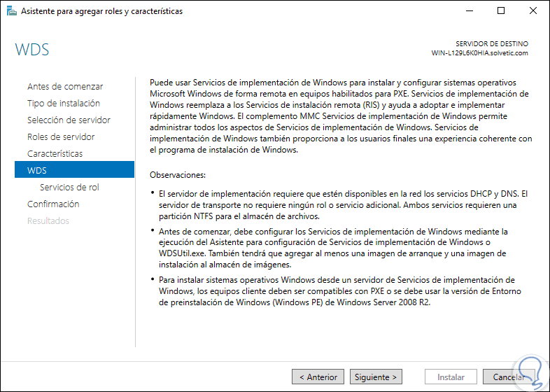This screenshot has width=550, height=392.
Task: Click the disabled 'Resultados' step
Action: pos(48,220)
